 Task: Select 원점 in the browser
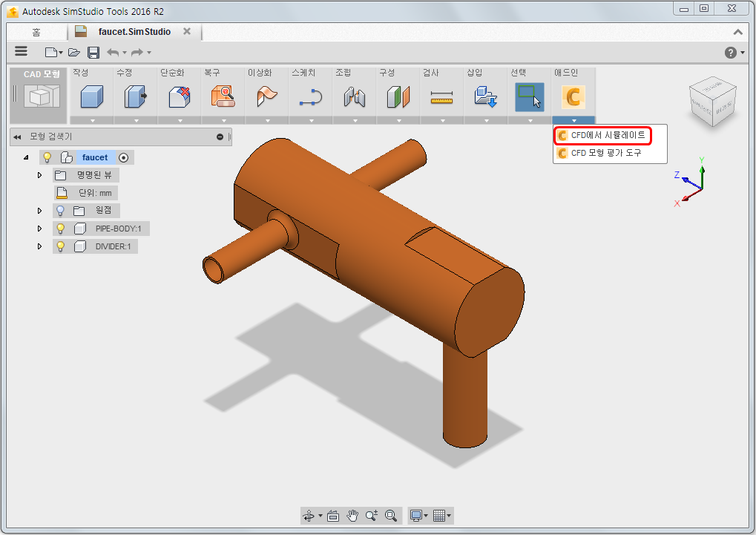coord(104,211)
